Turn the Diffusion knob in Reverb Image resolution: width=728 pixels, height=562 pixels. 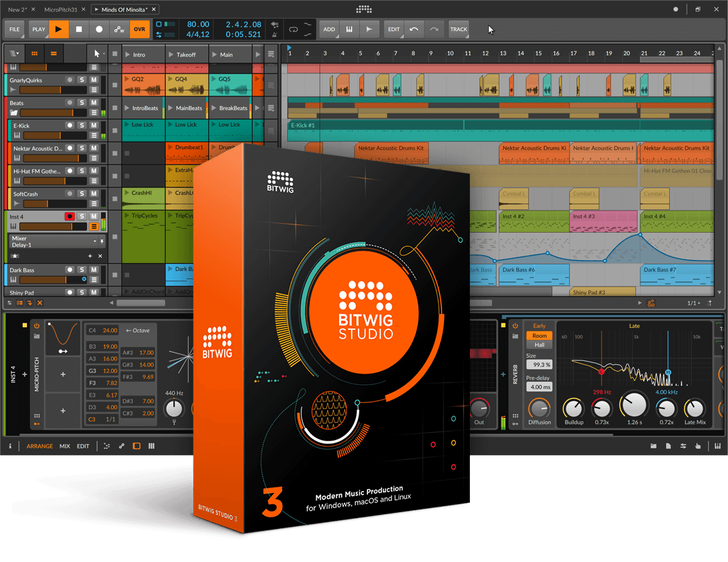click(x=539, y=409)
